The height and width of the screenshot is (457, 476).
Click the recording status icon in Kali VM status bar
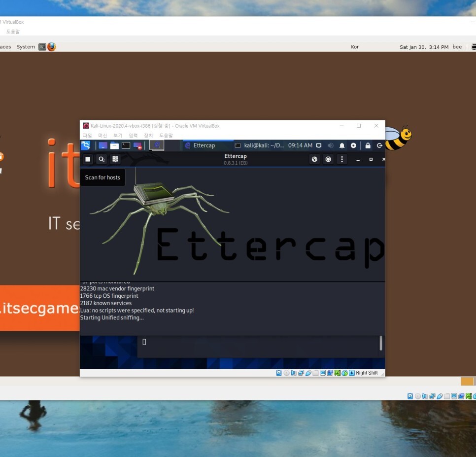(x=330, y=373)
